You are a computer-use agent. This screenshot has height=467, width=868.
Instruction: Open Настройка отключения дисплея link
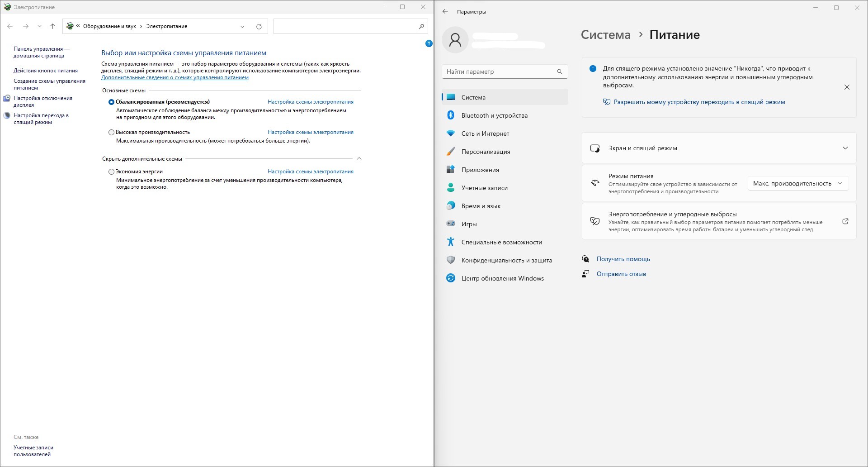click(43, 101)
